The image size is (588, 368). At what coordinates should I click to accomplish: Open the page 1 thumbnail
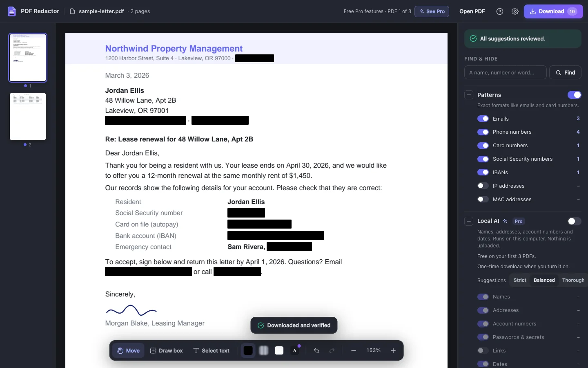(28, 58)
